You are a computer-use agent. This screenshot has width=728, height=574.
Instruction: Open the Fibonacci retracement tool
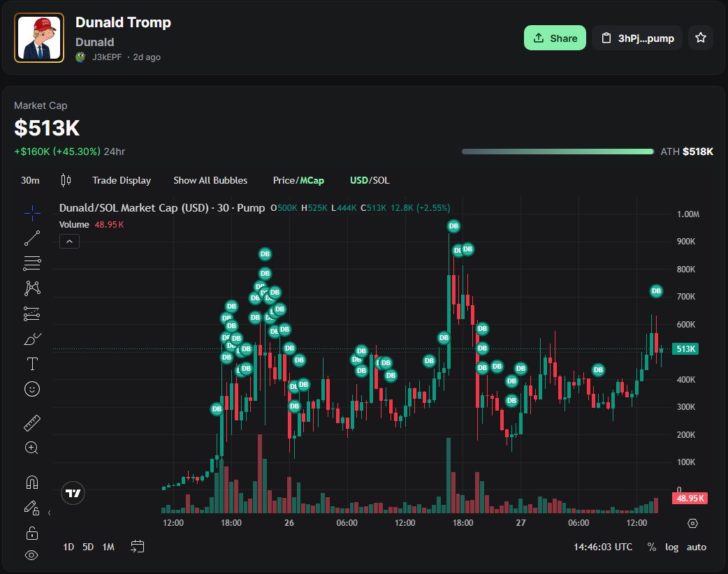pyautogui.click(x=32, y=263)
